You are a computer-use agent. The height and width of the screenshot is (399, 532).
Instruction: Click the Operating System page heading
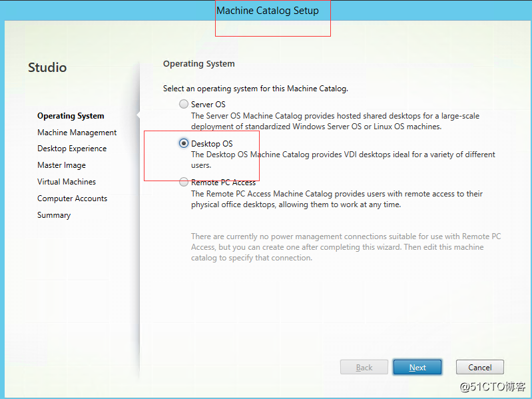(x=199, y=64)
